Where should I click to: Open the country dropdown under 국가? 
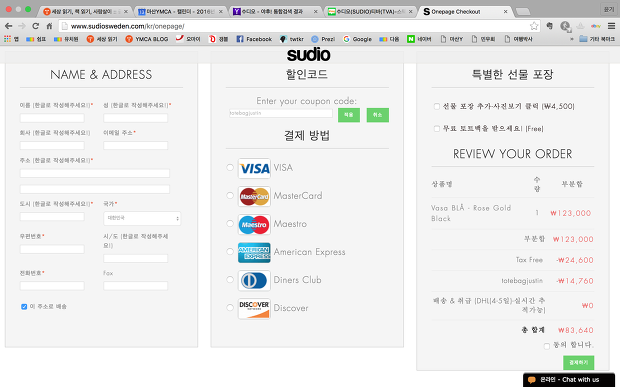(x=142, y=218)
